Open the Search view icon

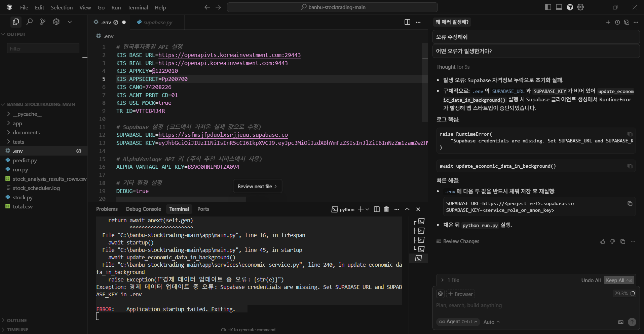click(30, 22)
